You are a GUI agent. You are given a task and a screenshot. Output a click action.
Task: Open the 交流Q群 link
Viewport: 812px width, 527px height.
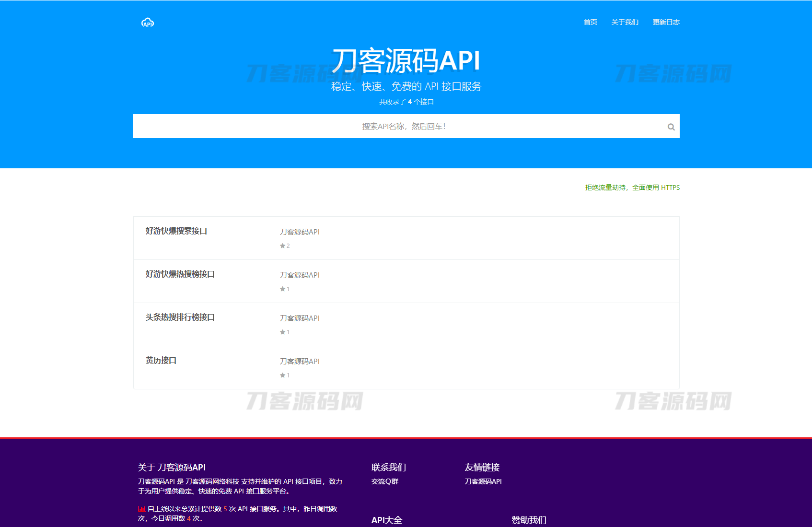click(384, 481)
